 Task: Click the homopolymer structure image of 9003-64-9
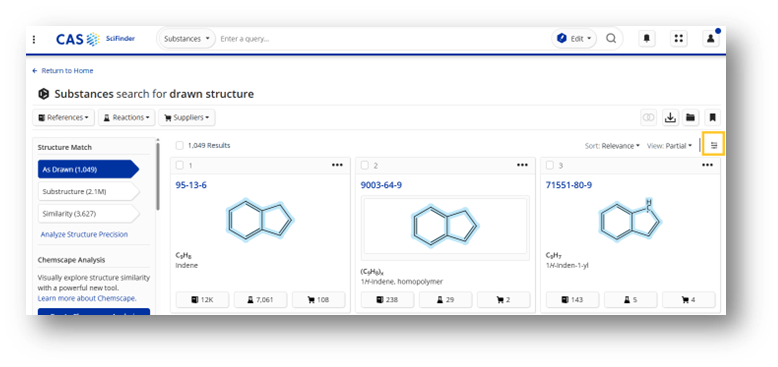(445, 226)
